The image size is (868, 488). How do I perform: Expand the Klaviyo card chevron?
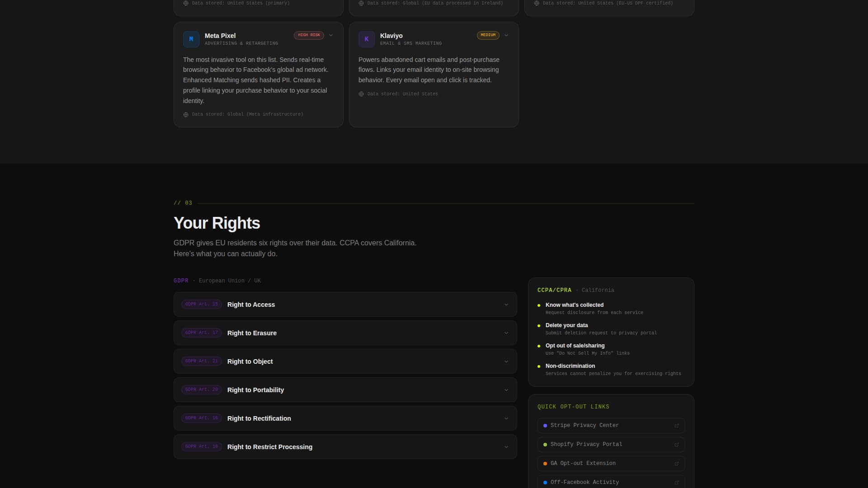point(506,35)
